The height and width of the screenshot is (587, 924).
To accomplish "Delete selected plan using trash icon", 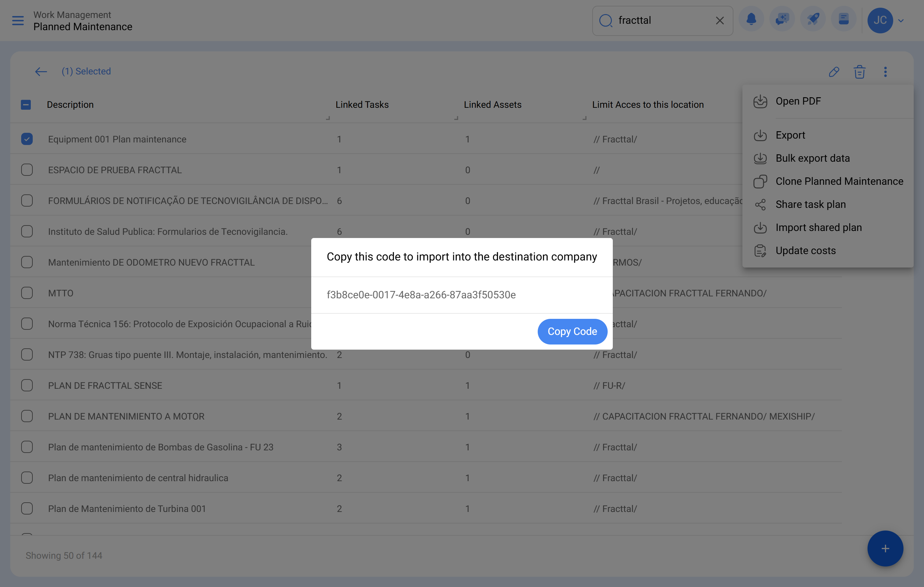I will tap(860, 72).
